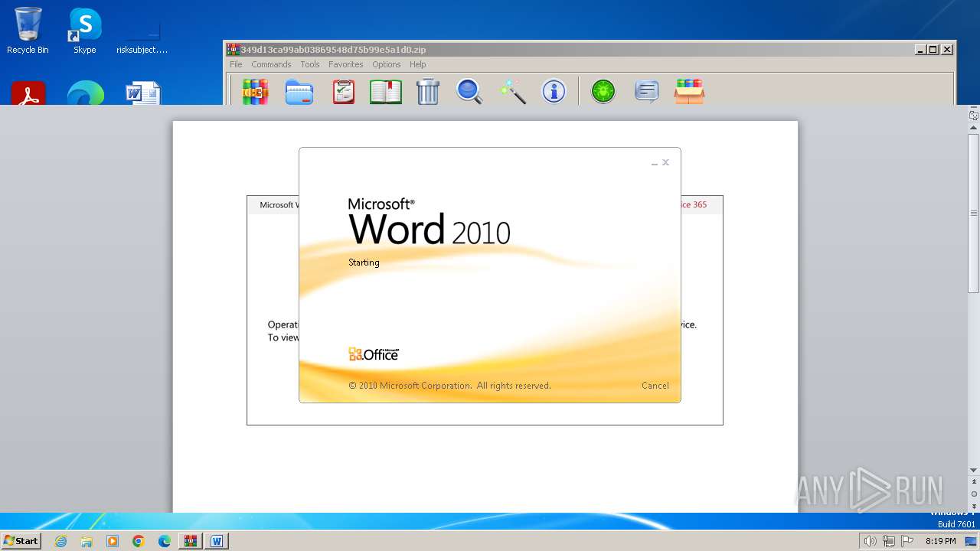Open Tools menu in WinRAR

pyautogui.click(x=310, y=64)
